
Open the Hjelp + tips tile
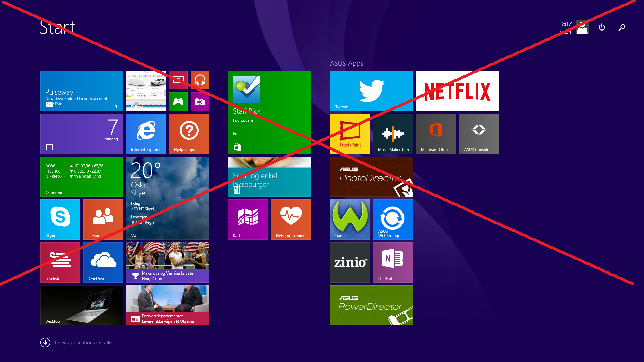[x=189, y=134]
